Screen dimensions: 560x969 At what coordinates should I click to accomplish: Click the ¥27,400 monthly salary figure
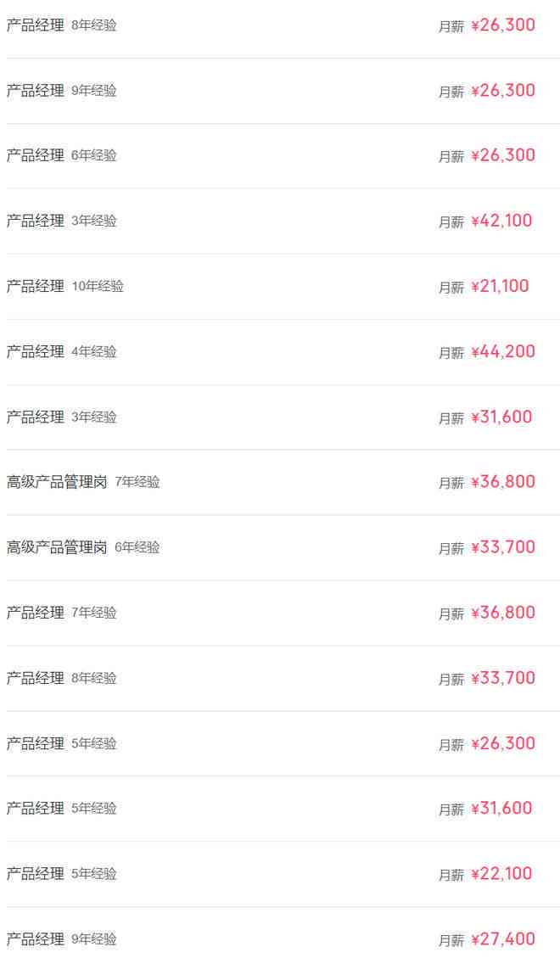(503, 938)
